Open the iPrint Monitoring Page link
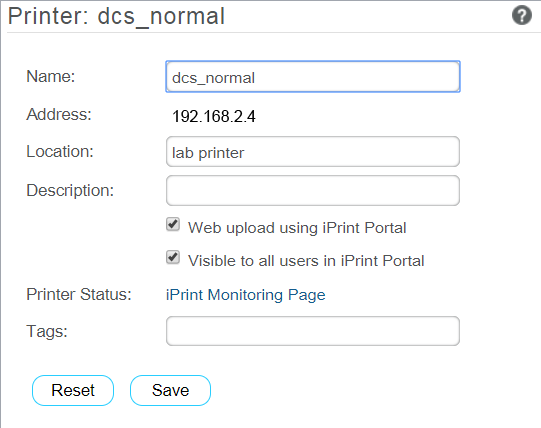The width and height of the screenshot is (541, 428). click(246, 295)
